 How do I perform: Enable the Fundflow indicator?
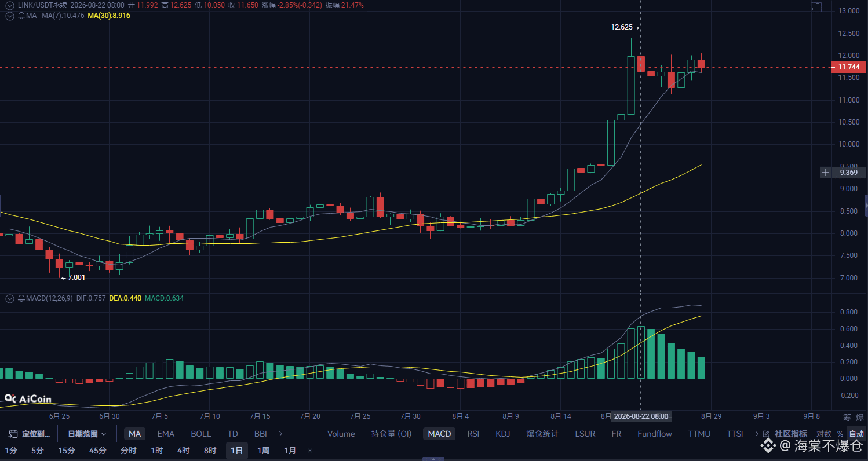[655, 434]
